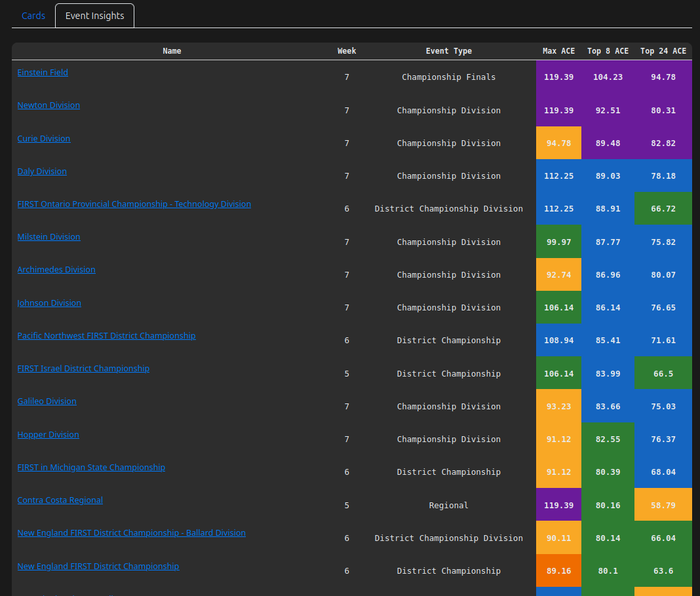Sort by the Event Type header
This screenshot has width=700, height=596.
pos(449,51)
